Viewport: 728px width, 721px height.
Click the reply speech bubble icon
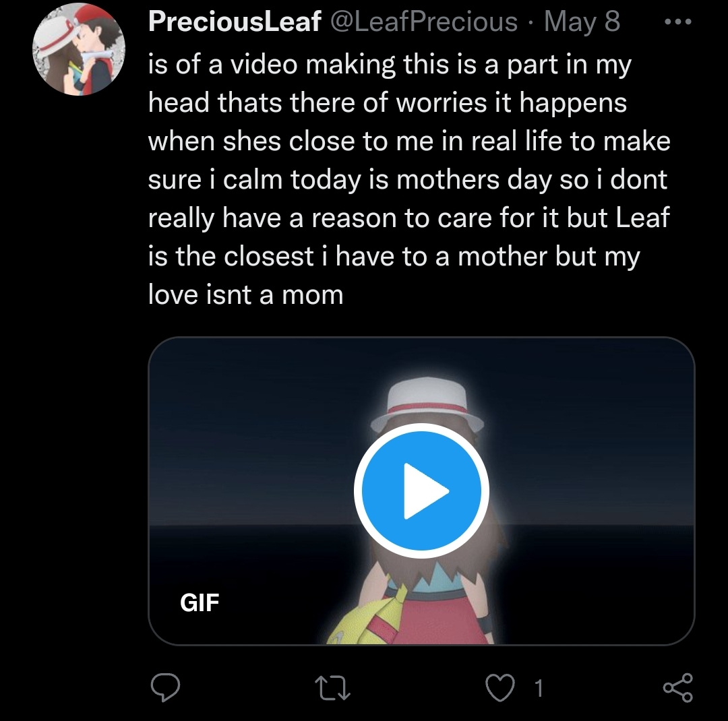164,687
